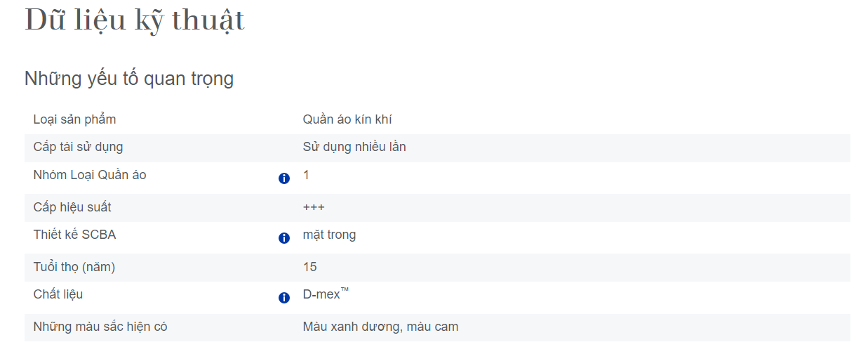Click the "Nhóm Loại Quần áo" label
The height and width of the screenshot is (347, 868).
point(90,175)
